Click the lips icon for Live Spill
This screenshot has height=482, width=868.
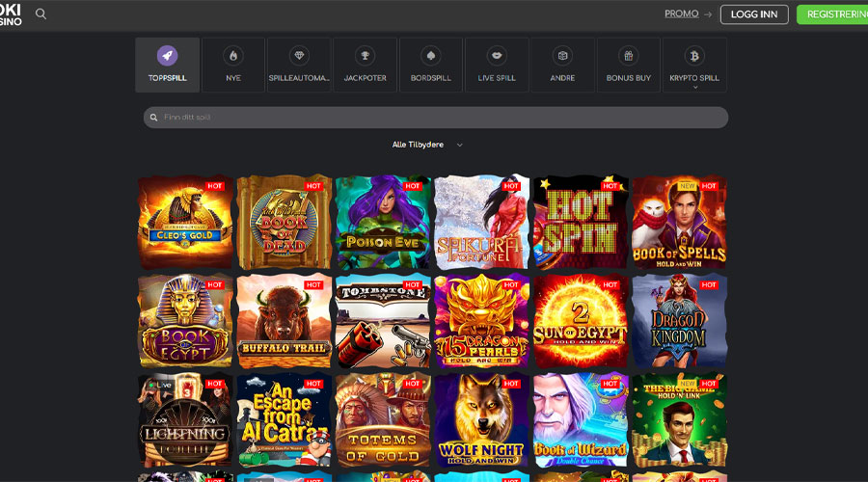(497, 55)
